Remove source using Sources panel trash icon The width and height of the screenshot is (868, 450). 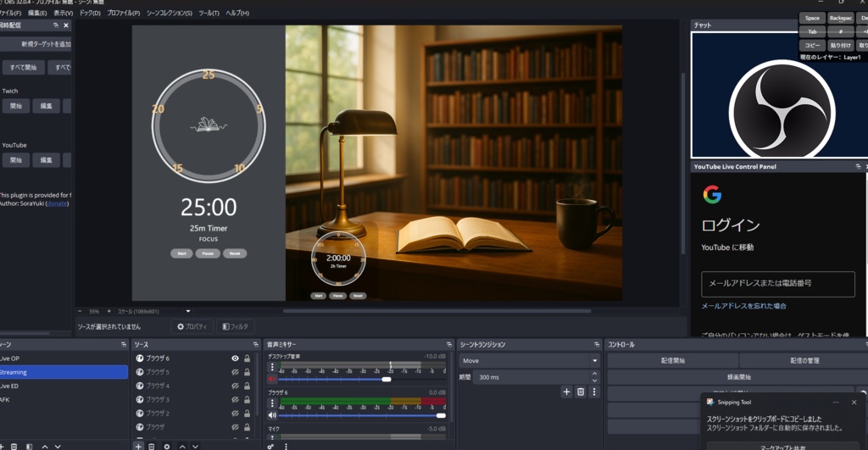pos(151,446)
